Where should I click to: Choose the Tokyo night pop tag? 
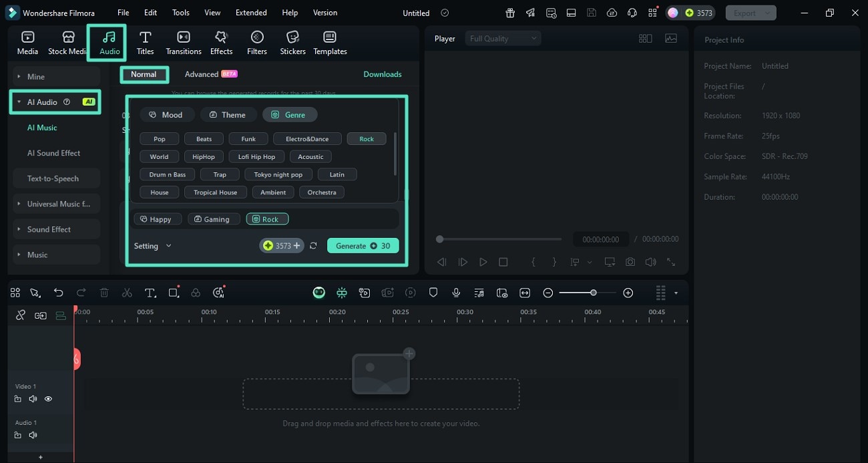pos(278,174)
